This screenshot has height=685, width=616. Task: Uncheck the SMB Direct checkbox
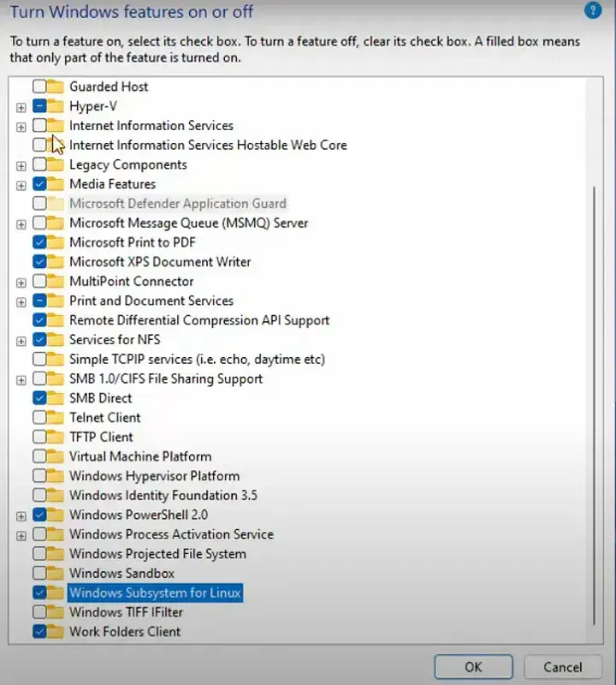point(39,398)
